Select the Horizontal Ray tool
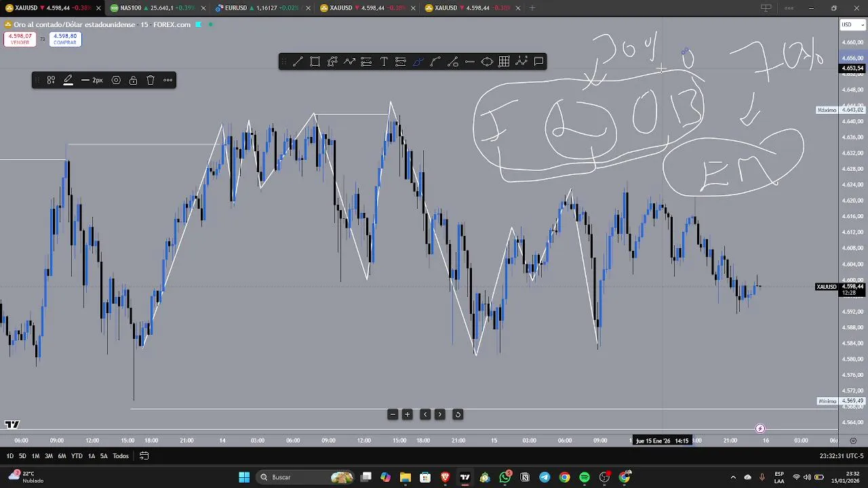The height and width of the screenshot is (488, 868). tap(470, 62)
